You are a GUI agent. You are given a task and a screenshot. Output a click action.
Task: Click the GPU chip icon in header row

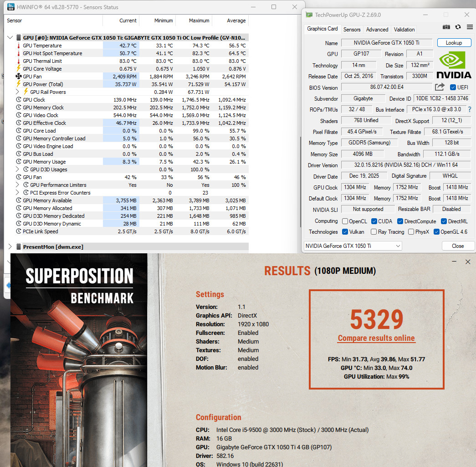tap(19, 38)
